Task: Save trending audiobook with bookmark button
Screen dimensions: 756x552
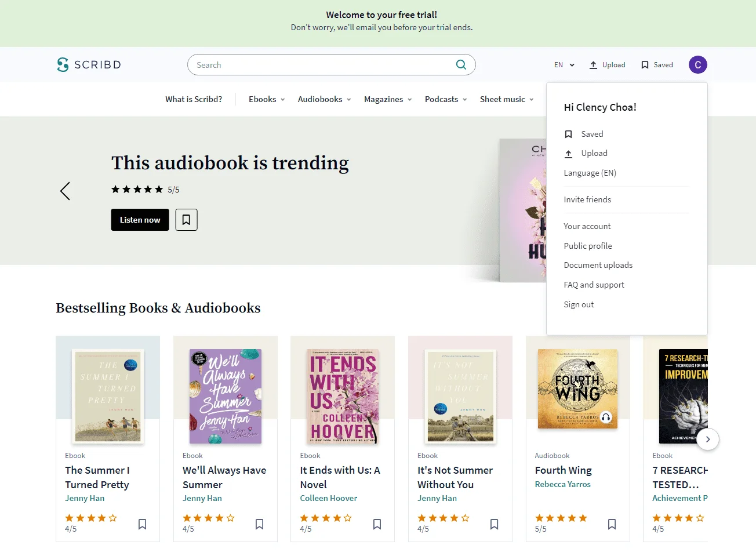Action: 186,220
